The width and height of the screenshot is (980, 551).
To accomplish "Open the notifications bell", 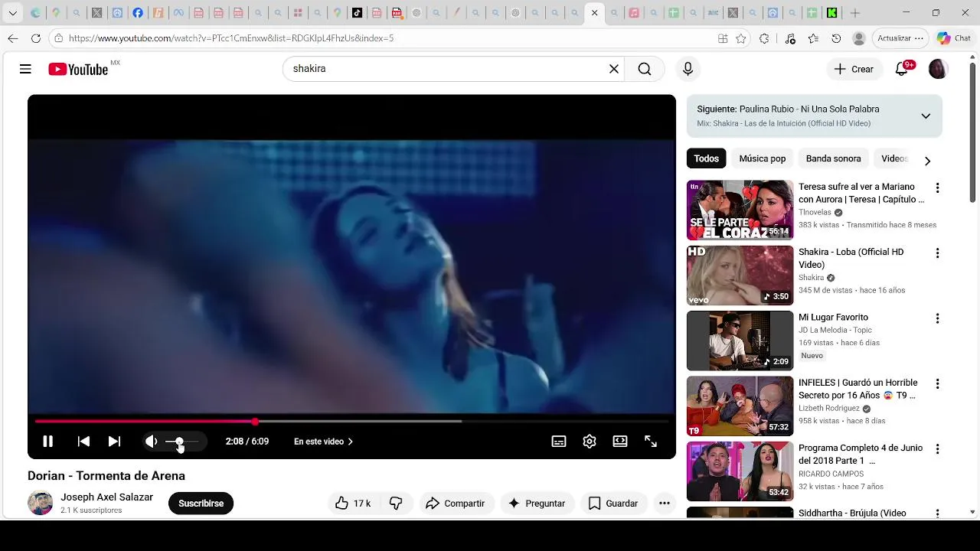I will (x=902, y=69).
